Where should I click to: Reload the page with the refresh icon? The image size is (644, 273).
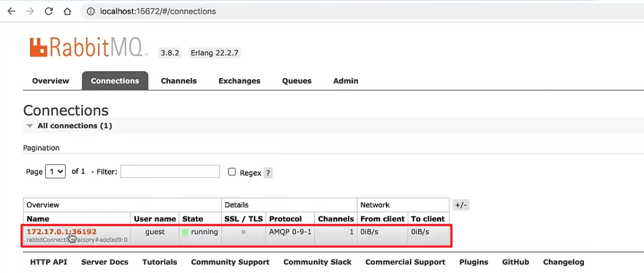coord(49,11)
